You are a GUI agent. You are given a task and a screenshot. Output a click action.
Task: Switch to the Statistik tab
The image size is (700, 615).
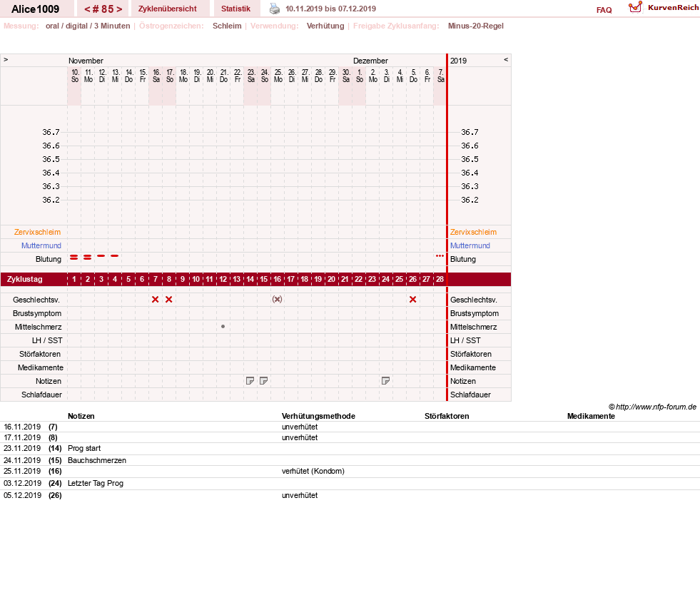235,9
